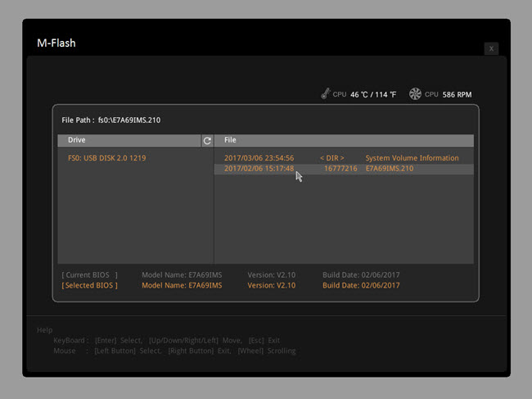Image resolution: width=532 pixels, height=399 pixels.
Task: Select the E7A69IMS.210 BIOS file name
Action: (x=390, y=169)
